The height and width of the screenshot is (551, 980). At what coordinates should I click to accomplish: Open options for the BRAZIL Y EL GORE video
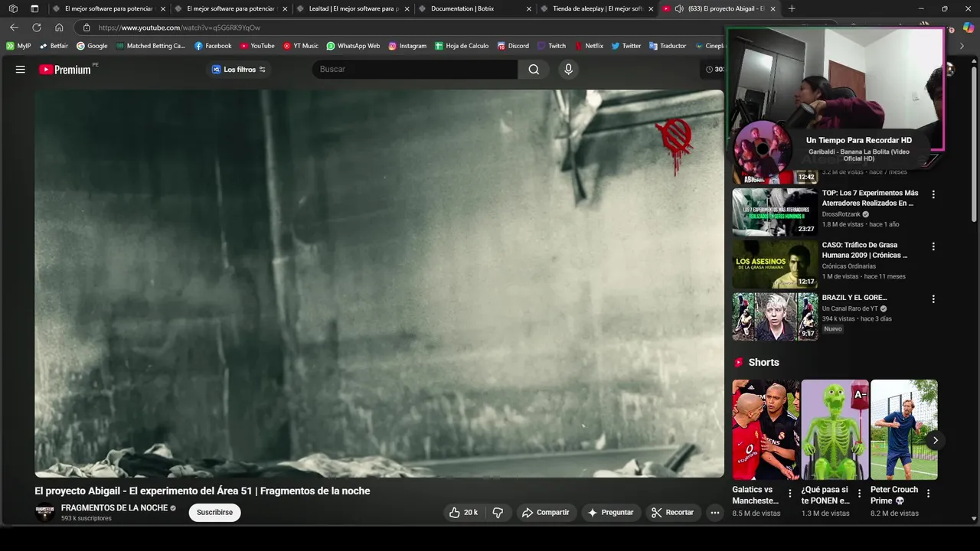[933, 298]
